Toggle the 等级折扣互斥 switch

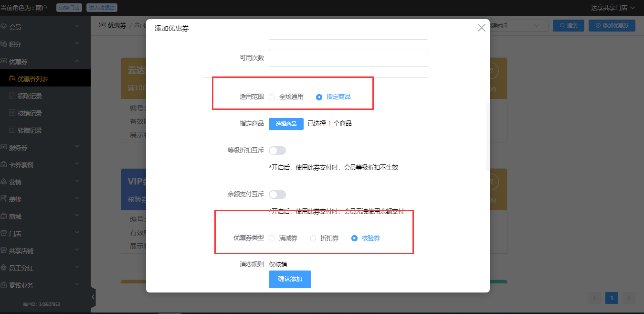(x=277, y=151)
